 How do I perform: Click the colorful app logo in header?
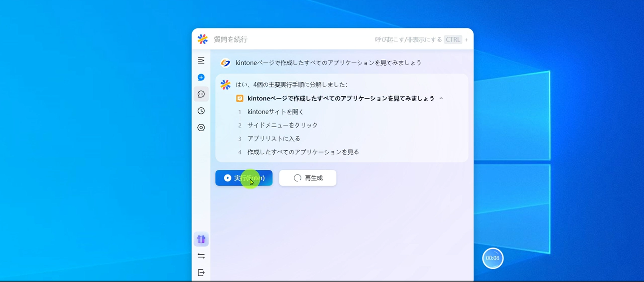point(203,39)
